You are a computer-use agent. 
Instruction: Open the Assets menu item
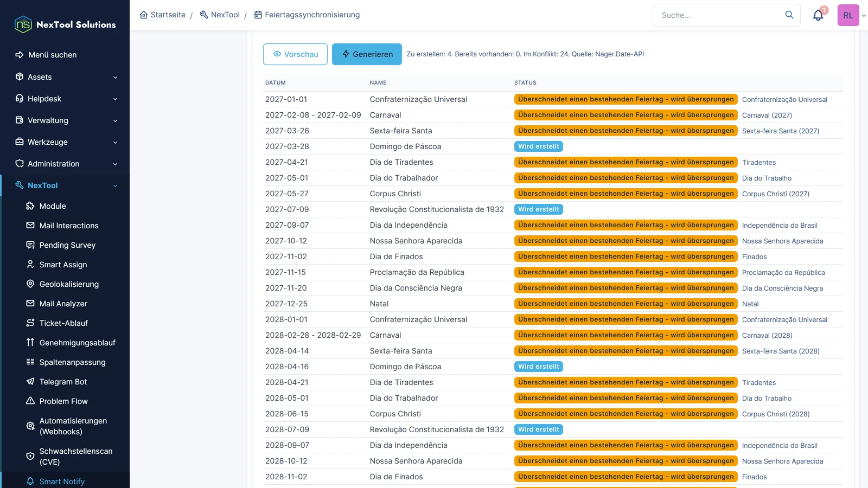click(65, 77)
